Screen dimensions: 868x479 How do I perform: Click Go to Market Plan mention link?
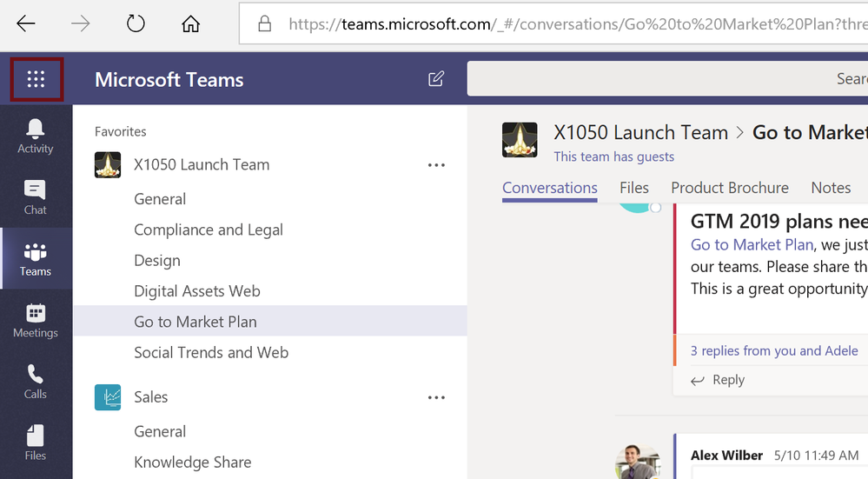click(x=752, y=245)
